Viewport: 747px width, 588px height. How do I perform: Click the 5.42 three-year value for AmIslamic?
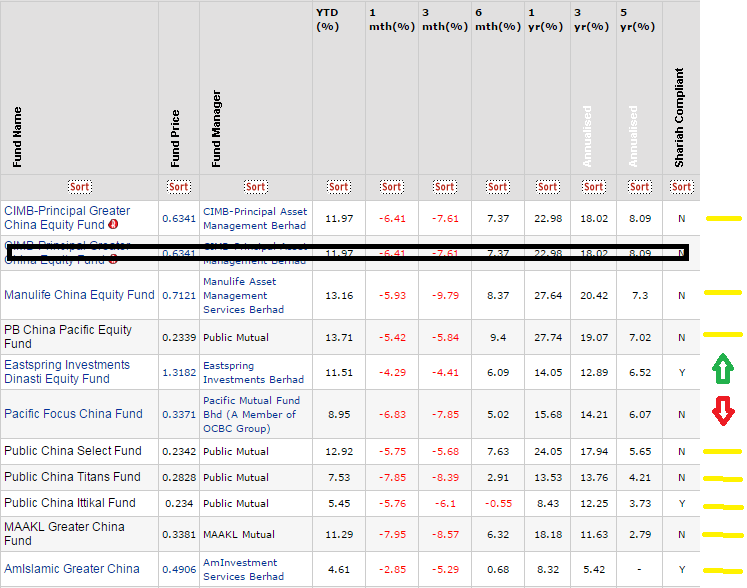point(594,569)
